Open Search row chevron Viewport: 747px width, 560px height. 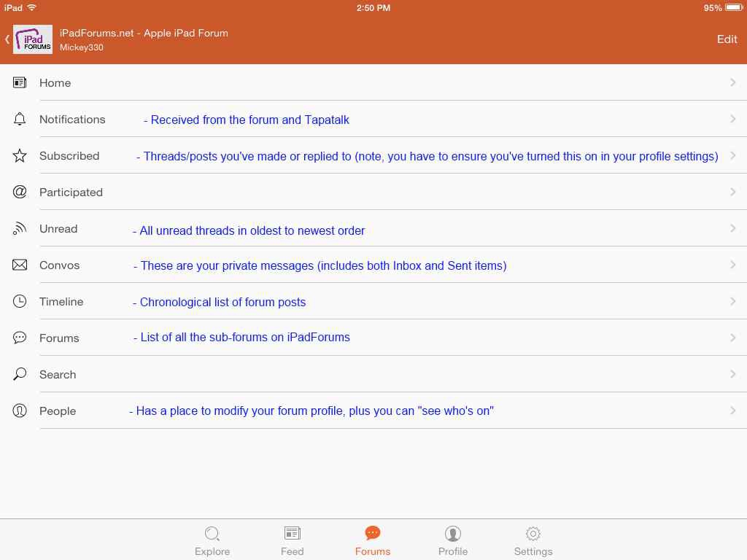(x=732, y=374)
